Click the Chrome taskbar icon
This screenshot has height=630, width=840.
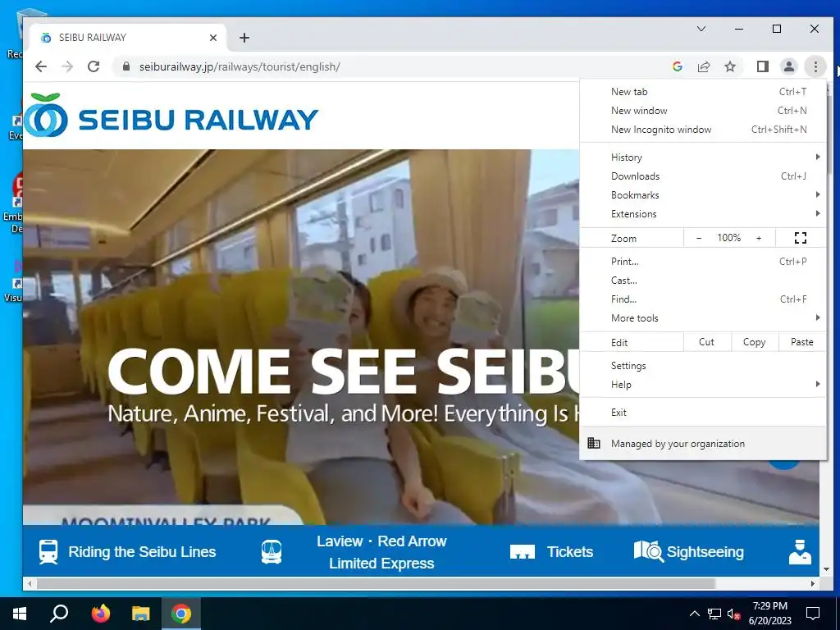[x=181, y=614]
